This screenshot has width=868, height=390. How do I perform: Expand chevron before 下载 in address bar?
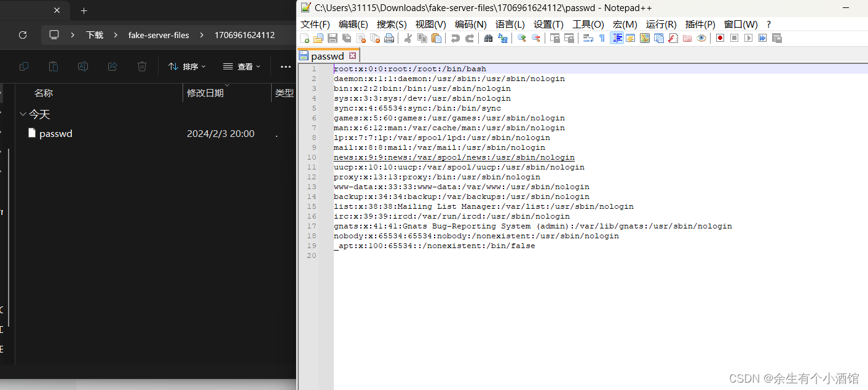point(73,35)
